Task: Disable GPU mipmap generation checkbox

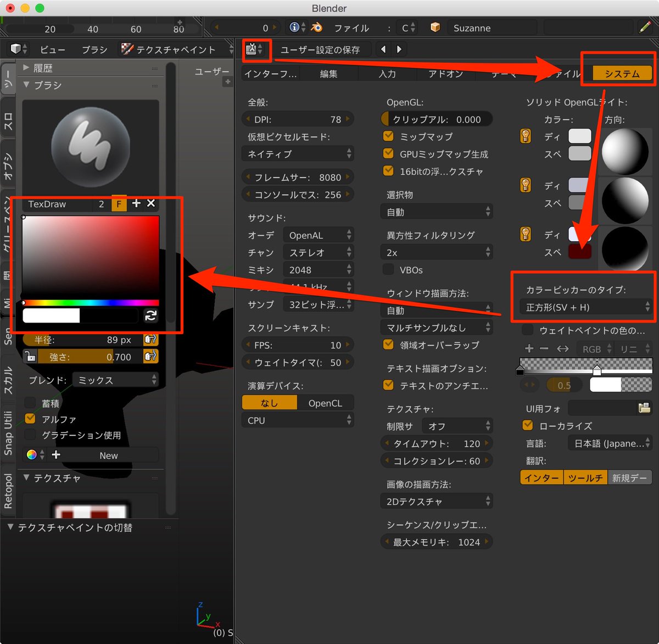Action: point(388,153)
